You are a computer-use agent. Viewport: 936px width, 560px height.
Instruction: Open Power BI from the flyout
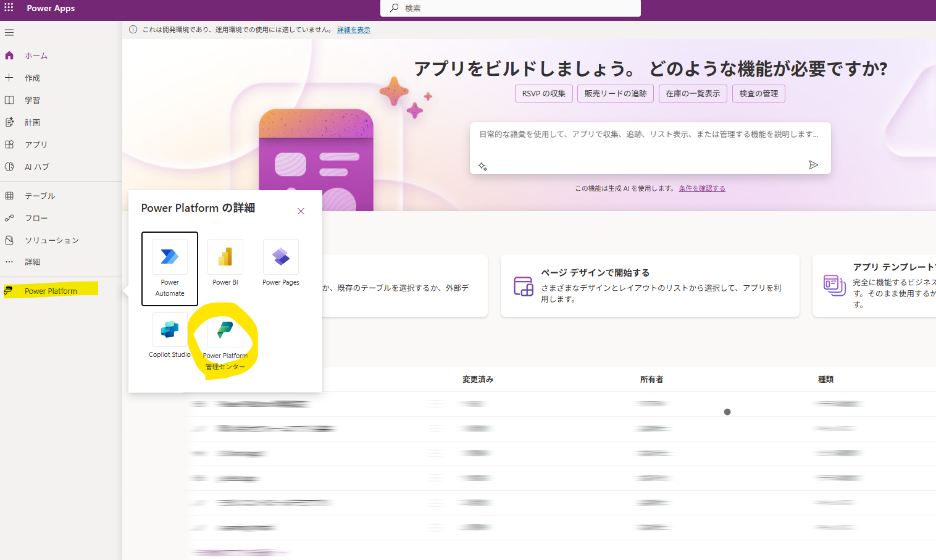[x=225, y=263]
